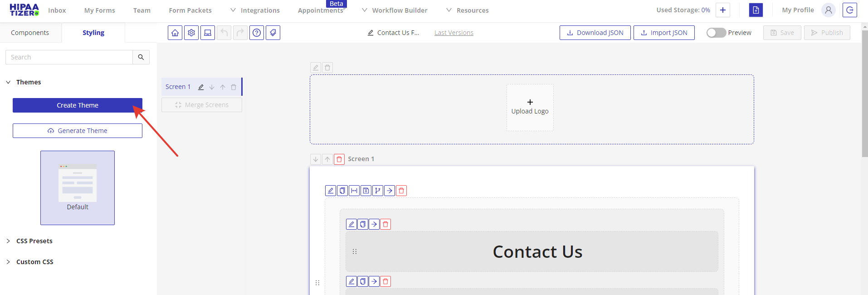Viewport: 868px width, 295px height.
Task: Open the My Forms menu item
Action: click(99, 10)
